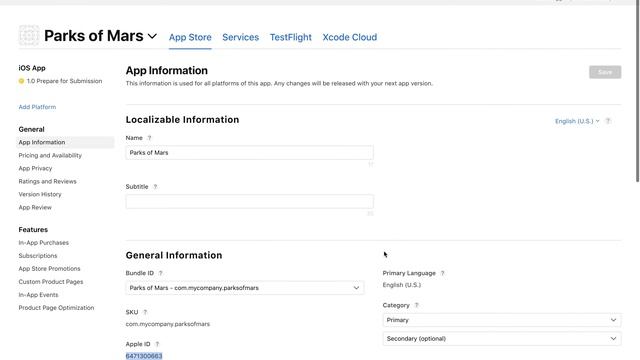Click the iOS App heading in the sidebar
This screenshot has width=640, height=360.
coord(32,68)
